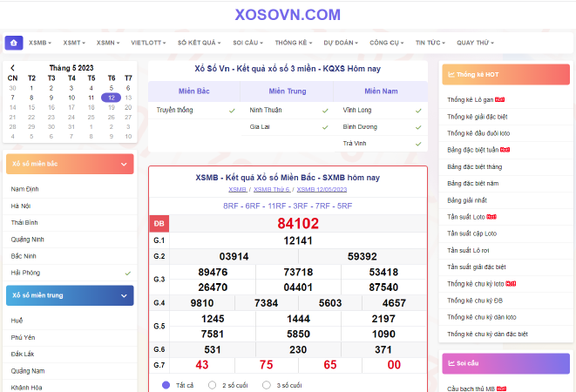Open Huế lottery results

pyautogui.click(x=17, y=321)
